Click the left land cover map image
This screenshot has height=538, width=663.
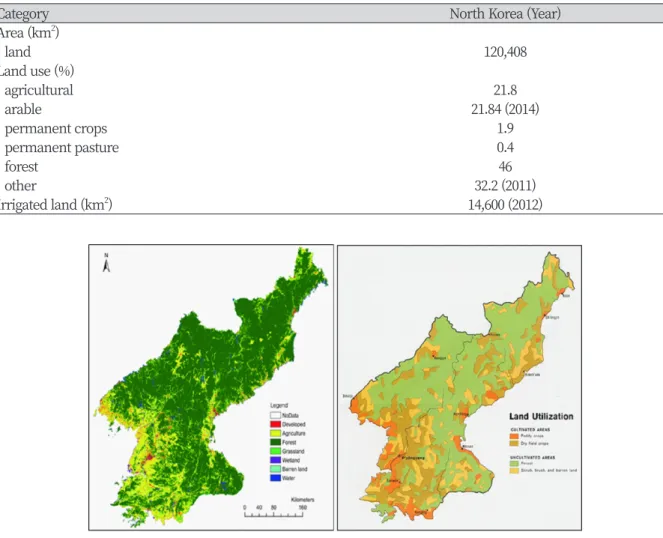click(211, 387)
